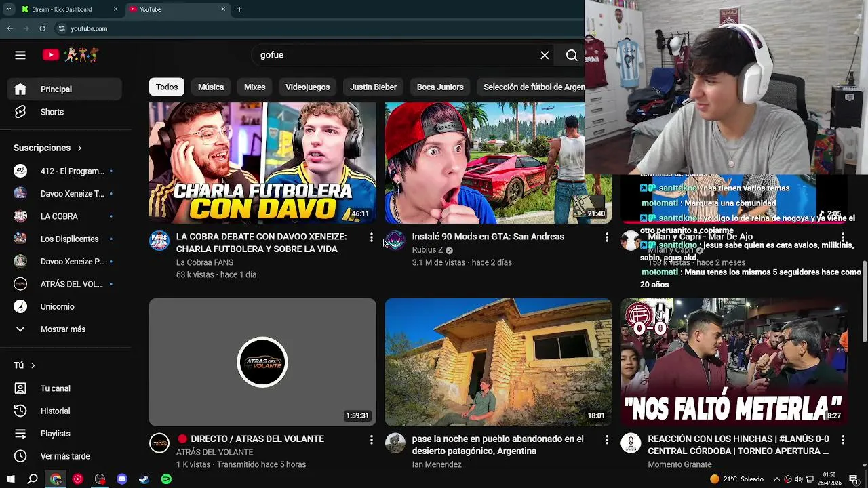868x488 pixels.
Task: Open Principal in the sidebar
Action: click(65, 89)
